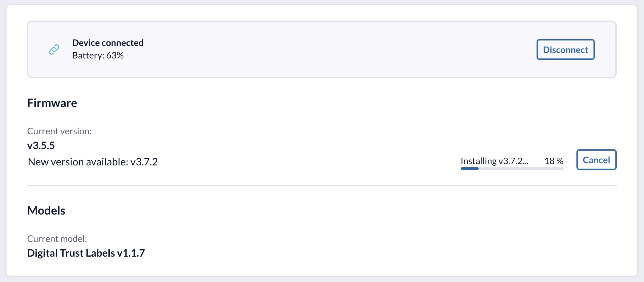This screenshot has width=644, height=282.
Task: Cancel the firmware installation
Action: (x=596, y=160)
